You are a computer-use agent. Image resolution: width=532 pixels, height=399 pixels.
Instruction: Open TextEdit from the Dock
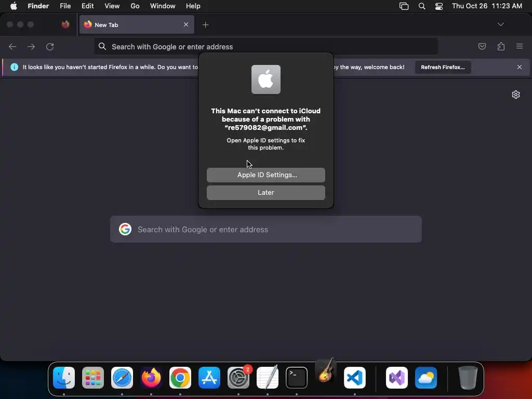(268, 378)
